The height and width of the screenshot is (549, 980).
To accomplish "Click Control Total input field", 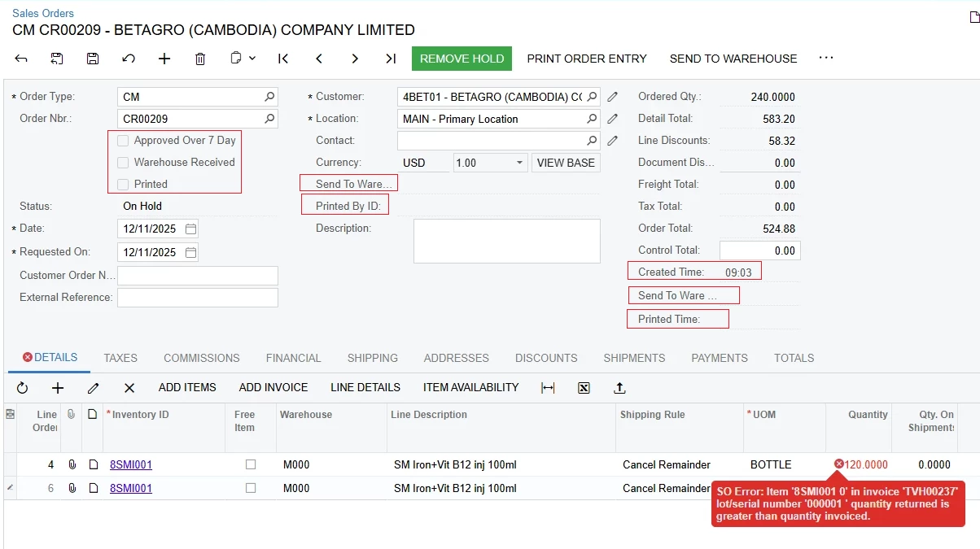I will tap(760, 251).
